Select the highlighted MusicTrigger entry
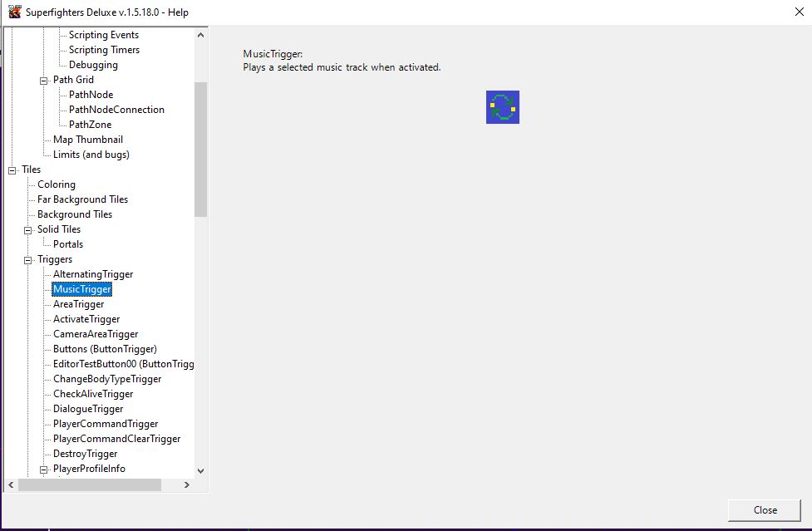 (x=82, y=289)
